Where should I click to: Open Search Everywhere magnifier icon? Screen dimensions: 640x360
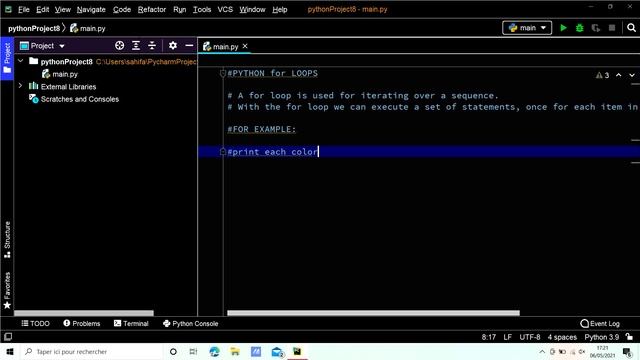point(631,28)
